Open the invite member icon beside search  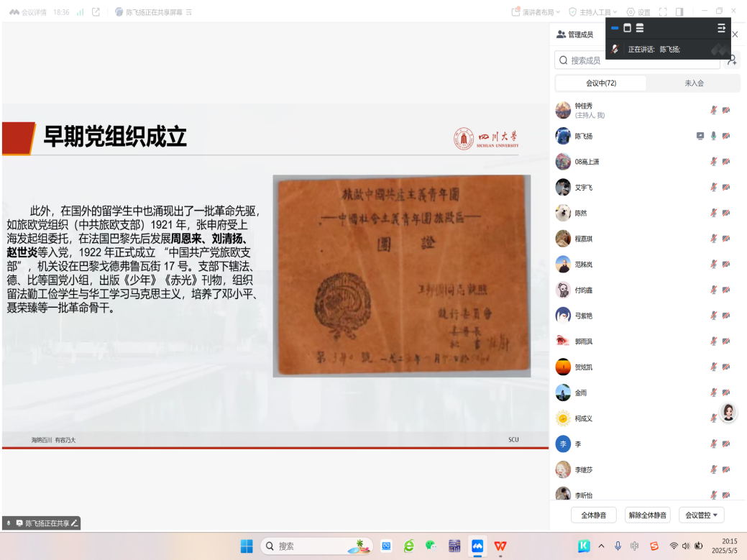pos(732,60)
